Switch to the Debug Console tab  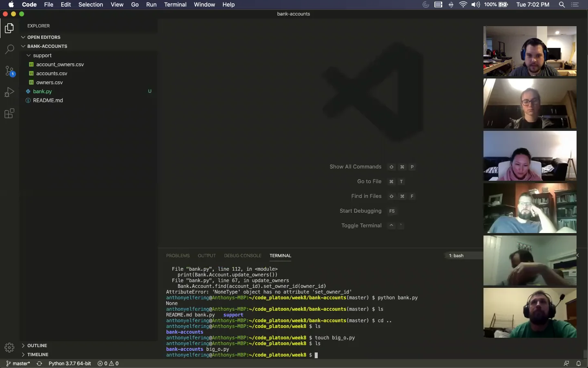(x=243, y=256)
